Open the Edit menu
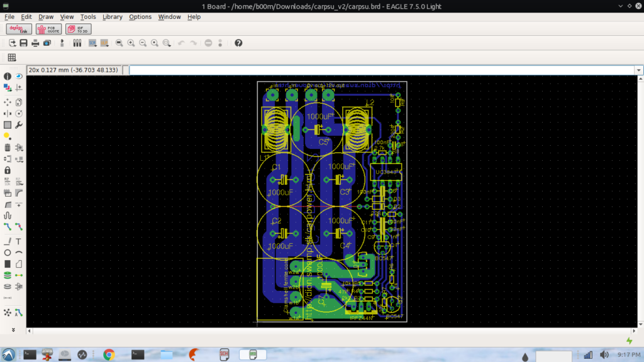 tap(26, 17)
